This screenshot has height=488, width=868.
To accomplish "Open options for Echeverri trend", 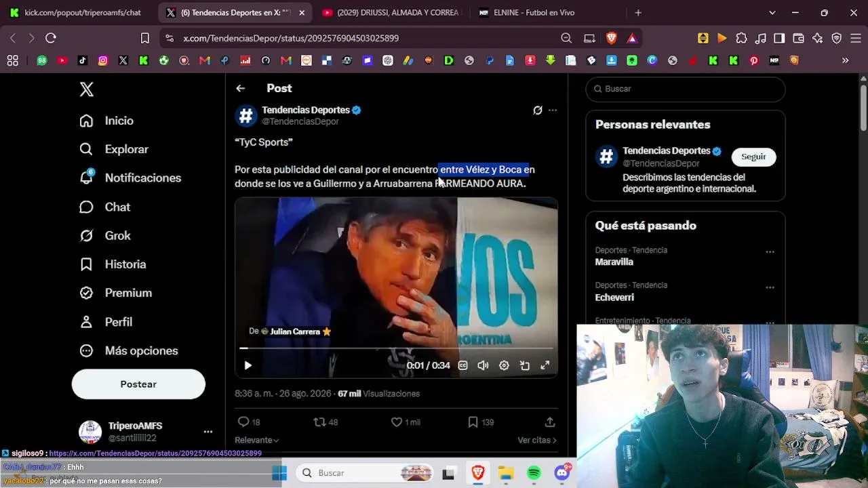I will point(770,287).
